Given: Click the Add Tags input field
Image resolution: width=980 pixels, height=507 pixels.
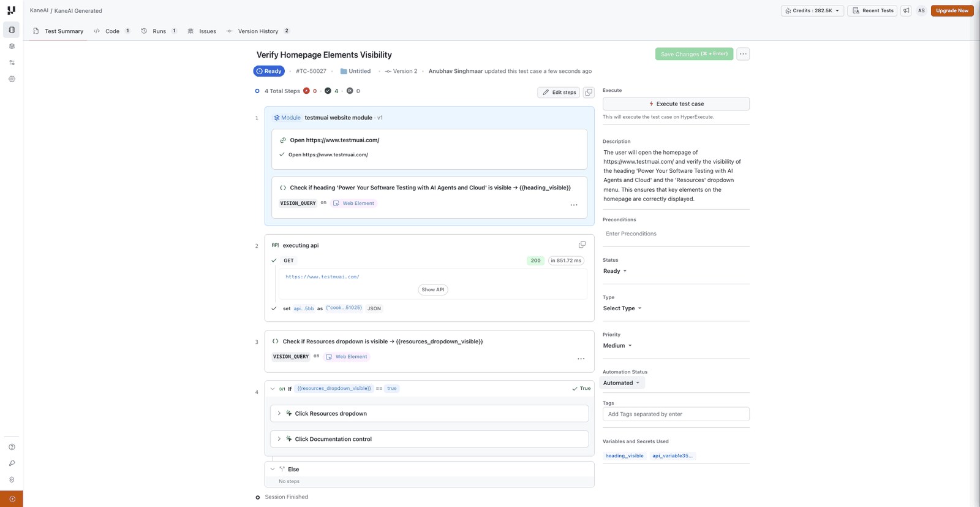Looking at the screenshot, I should tap(676, 414).
